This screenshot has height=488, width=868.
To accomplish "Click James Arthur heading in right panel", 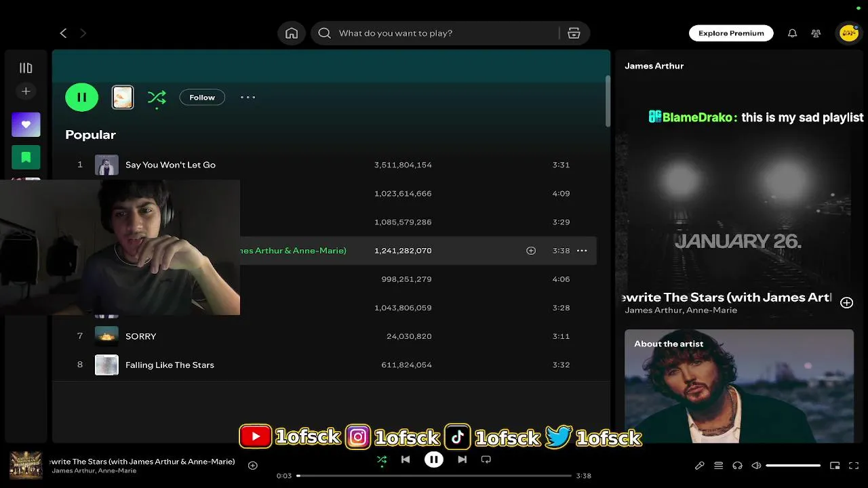I will click(x=654, y=66).
